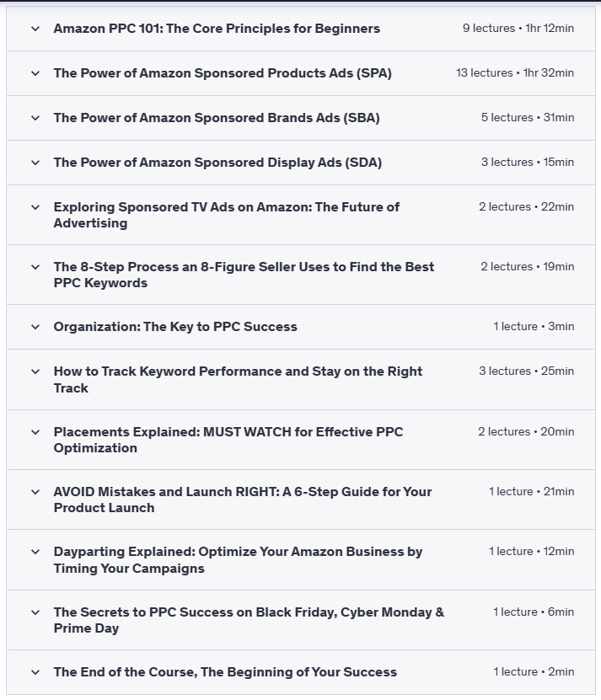Expand the "Placements Explained" section chevron
The width and height of the screenshot is (601, 700).
pyautogui.click(x=35, y=431)
